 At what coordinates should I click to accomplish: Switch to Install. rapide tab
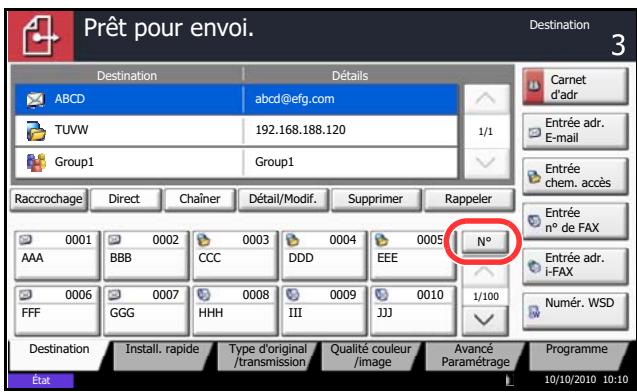coord(162,355)
